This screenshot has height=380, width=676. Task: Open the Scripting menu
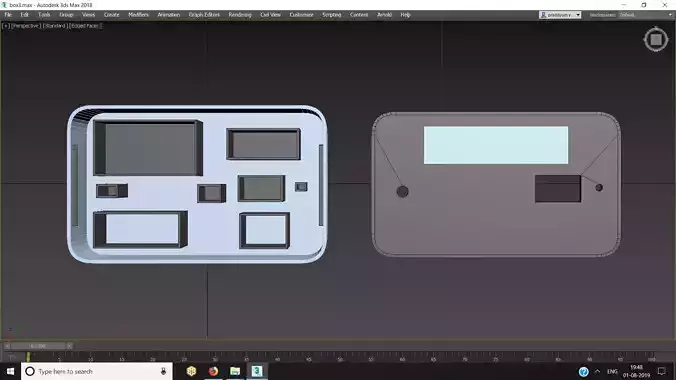point(332,15)
